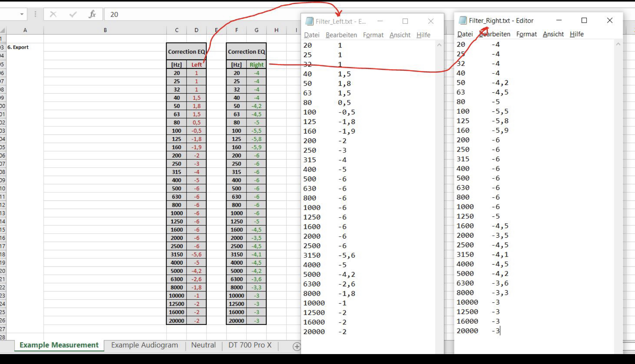Minimize the Filter_Left.txt editor window
This screenshot has width=635, height=364.
pyautogui.click(x=380, y=21)
